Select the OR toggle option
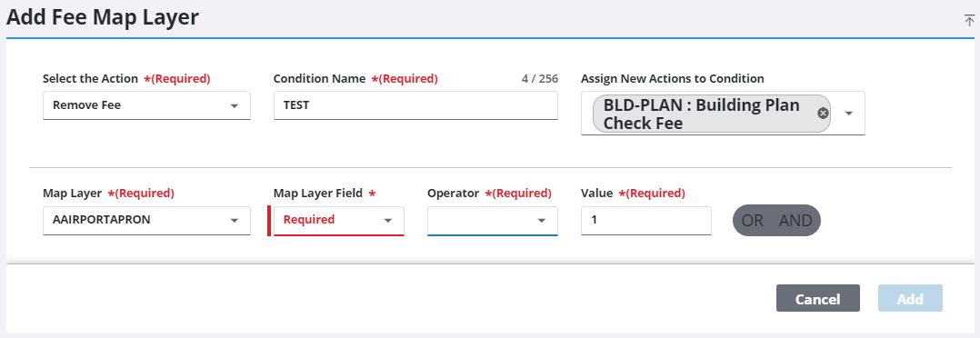The height and width of the screenshot is (338, 980). pyautogui.click(x=753, y=221)
